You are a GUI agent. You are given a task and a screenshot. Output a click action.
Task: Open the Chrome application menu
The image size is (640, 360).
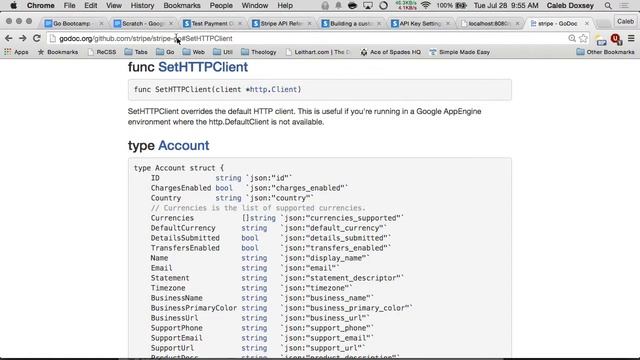[40, 6]
